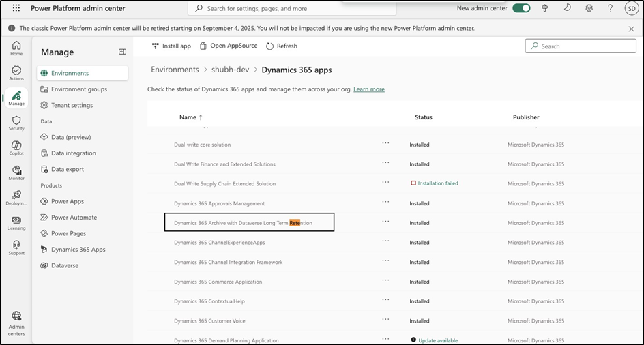Toggle the New admin center switch
The height and width of the screenshot is (345, 644).
click(x=522, y=8)
